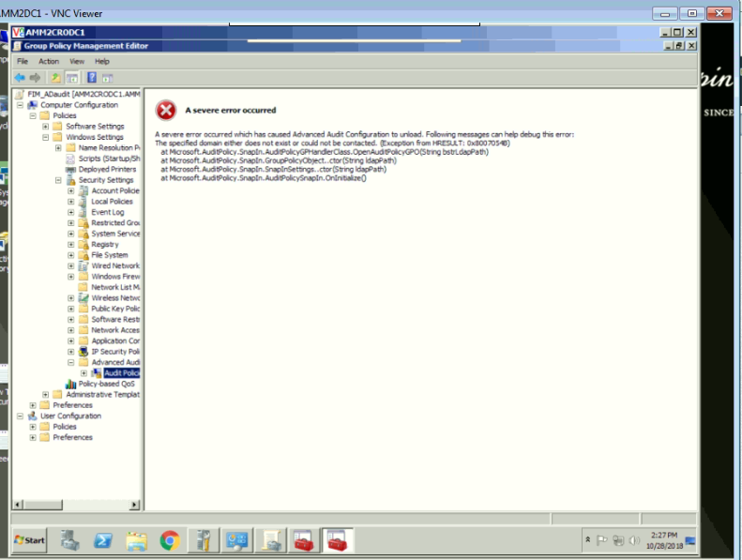Click the Up one level toolbar icon
The width and height of the screenshot is (742, 560).
(56, 78)
